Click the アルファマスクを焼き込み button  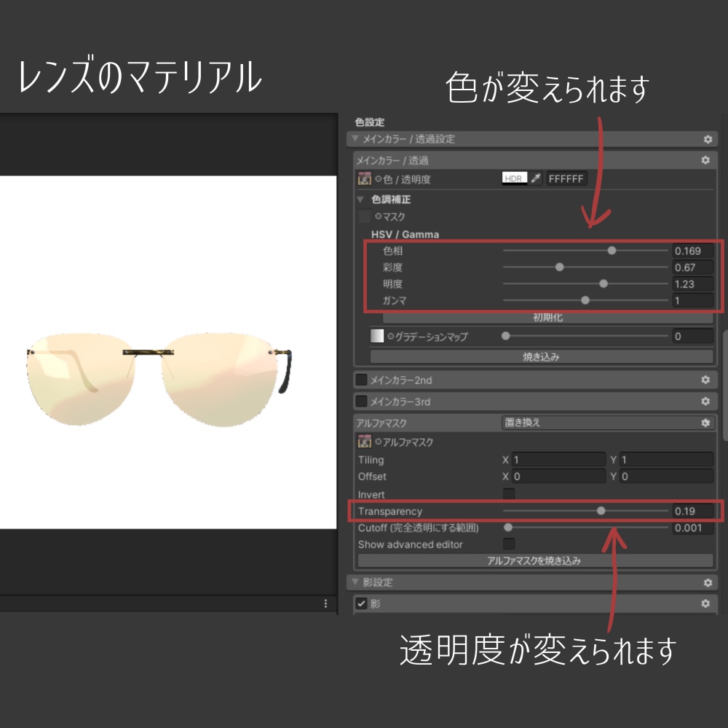(x=534, y=561)
